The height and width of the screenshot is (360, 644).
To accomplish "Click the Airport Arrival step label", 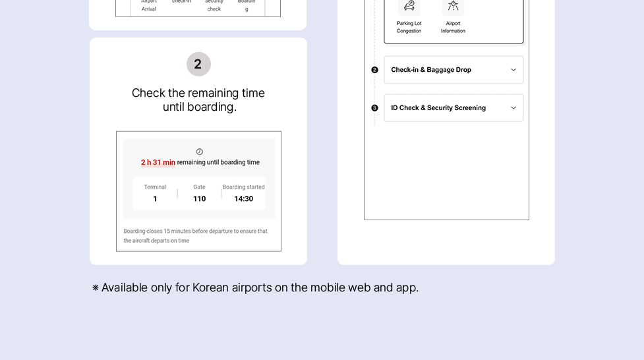I will pos(149,5).
